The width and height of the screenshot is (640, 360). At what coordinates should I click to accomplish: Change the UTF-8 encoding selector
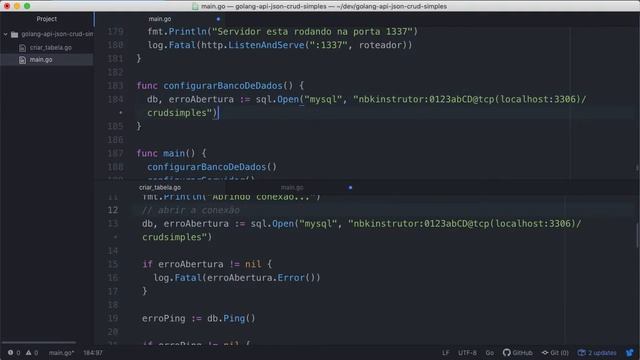467,353
